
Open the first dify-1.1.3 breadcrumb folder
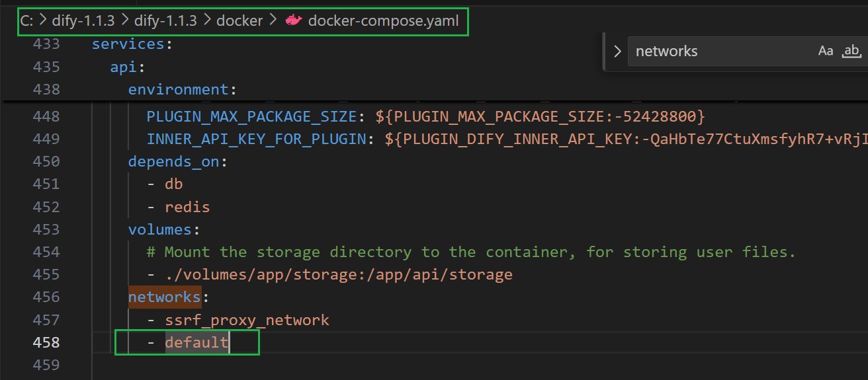83,20
